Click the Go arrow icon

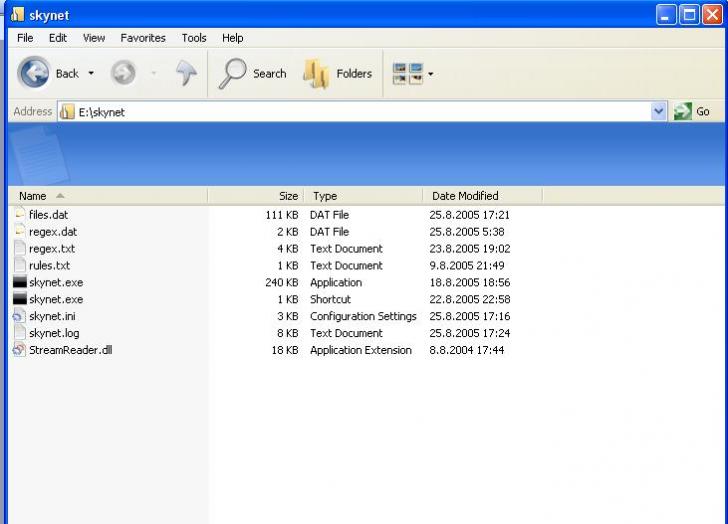pos(682,111)
